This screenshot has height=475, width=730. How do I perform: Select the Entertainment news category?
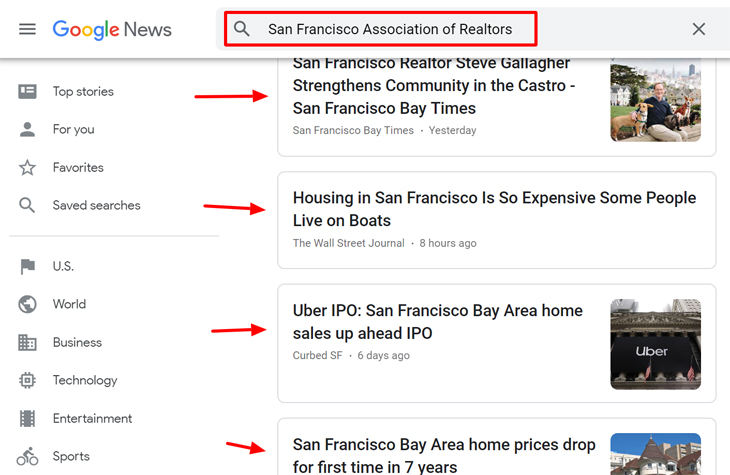pos(92,419)
